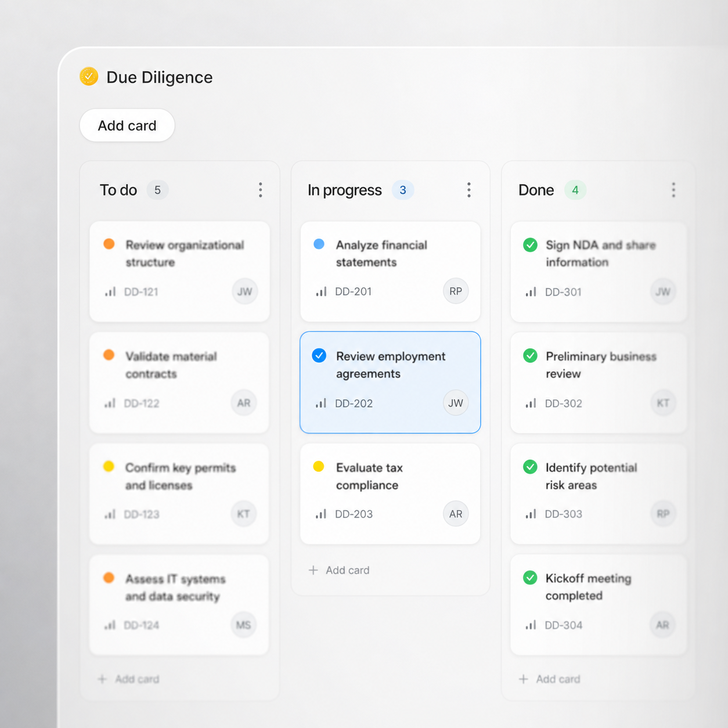Click MS avatar on the DD-124 card
Image resolution: width=728 pixels, height=728 pixels.
[x=244, y=625]
